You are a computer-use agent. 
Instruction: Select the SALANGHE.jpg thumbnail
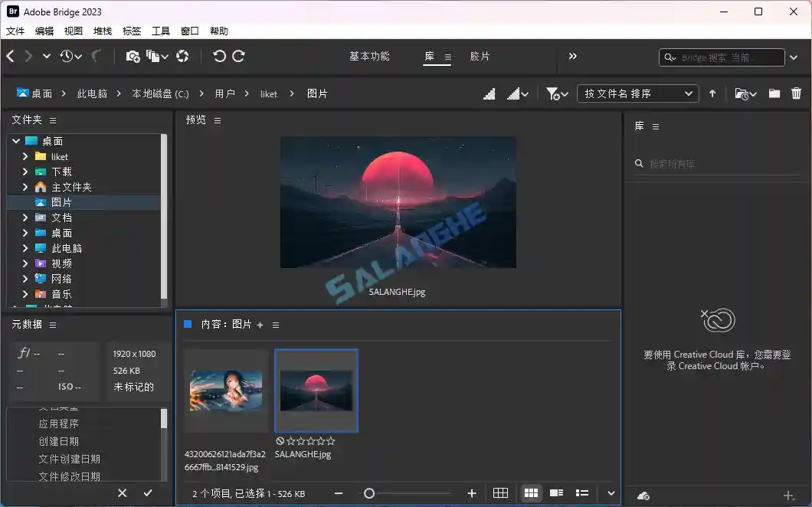pos(316,391)
